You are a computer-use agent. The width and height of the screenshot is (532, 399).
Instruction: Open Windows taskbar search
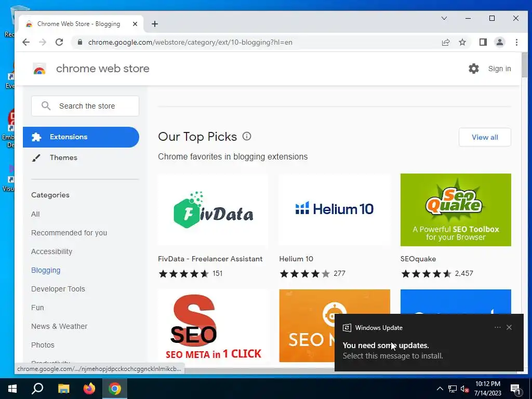[x=37, y=389]
